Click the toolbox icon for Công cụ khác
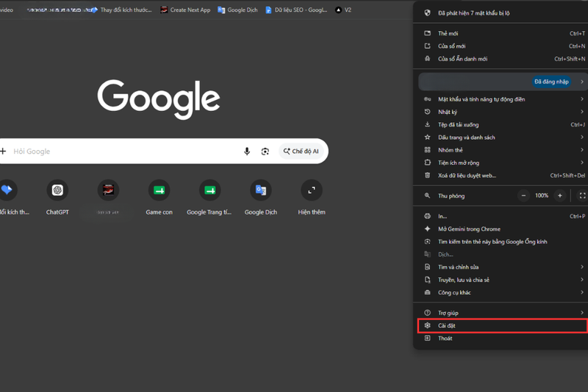 click(427, 293)
